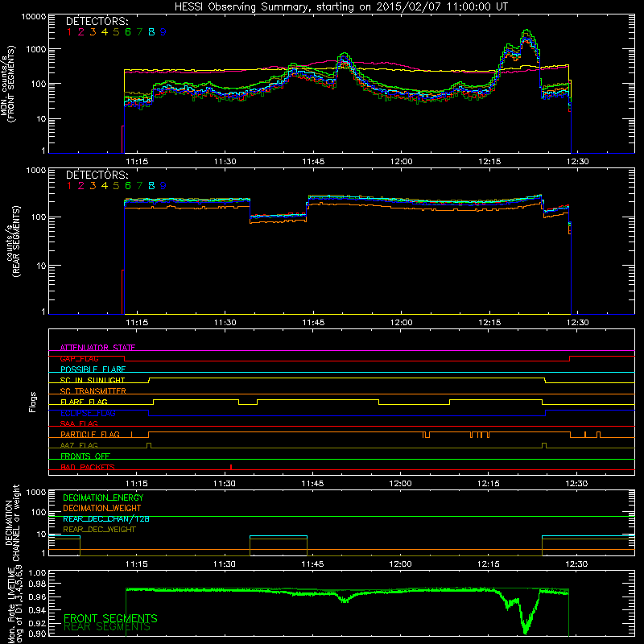644x644 pixels.
Task: Select detector 4 in the front segments legend
Action: tap(105, 32)
